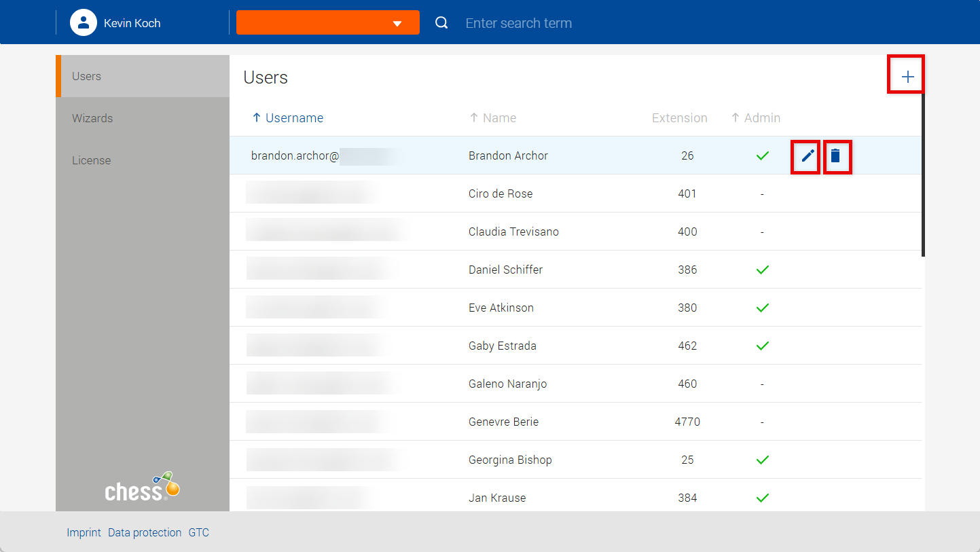Click the plus icon to add user

907,77
